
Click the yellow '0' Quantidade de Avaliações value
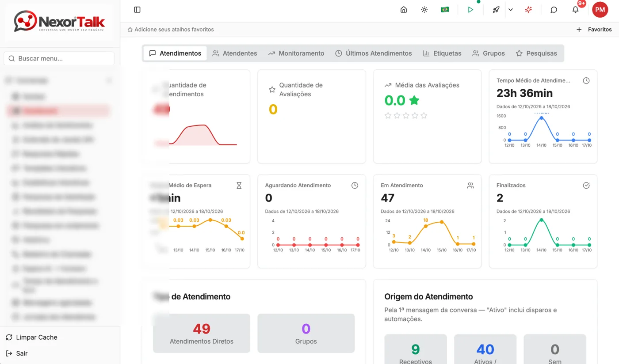click(273, 110)
